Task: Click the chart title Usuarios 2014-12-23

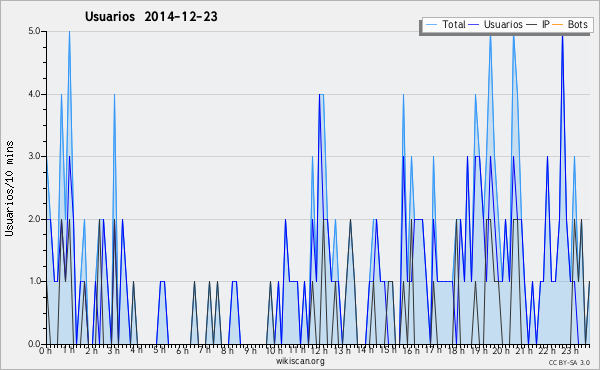Action: (x=151, y=17)
